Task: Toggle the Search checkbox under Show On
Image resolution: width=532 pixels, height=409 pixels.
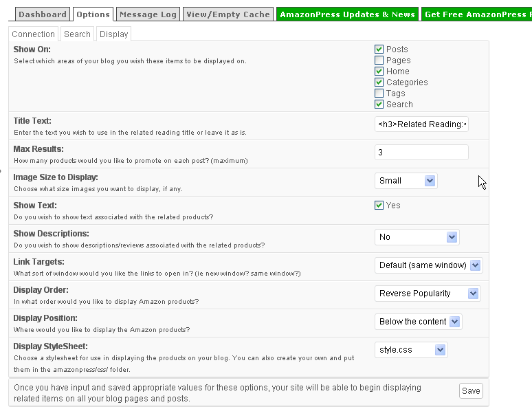Action: pos(379,104)
